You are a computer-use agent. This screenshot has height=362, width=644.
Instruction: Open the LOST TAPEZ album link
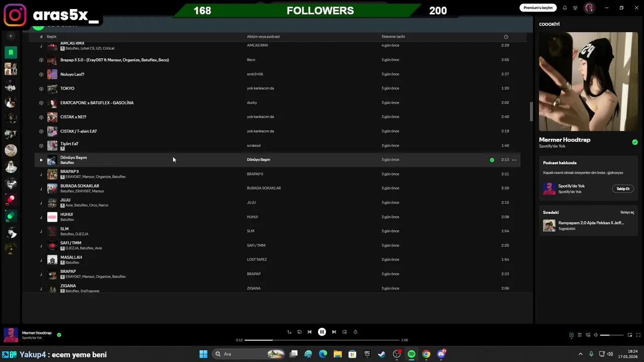pyautogui.click(x=257, y=259)
